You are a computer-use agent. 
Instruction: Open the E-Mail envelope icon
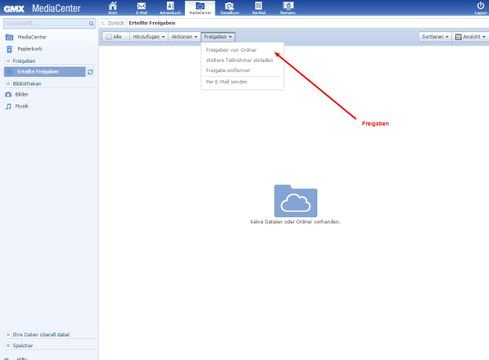(141, 7)
